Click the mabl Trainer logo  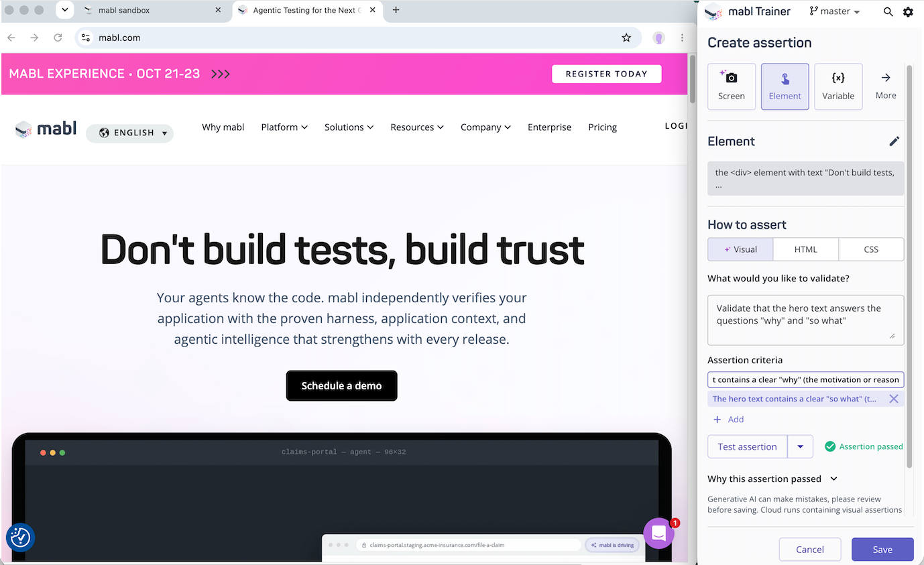coord(713,11)
